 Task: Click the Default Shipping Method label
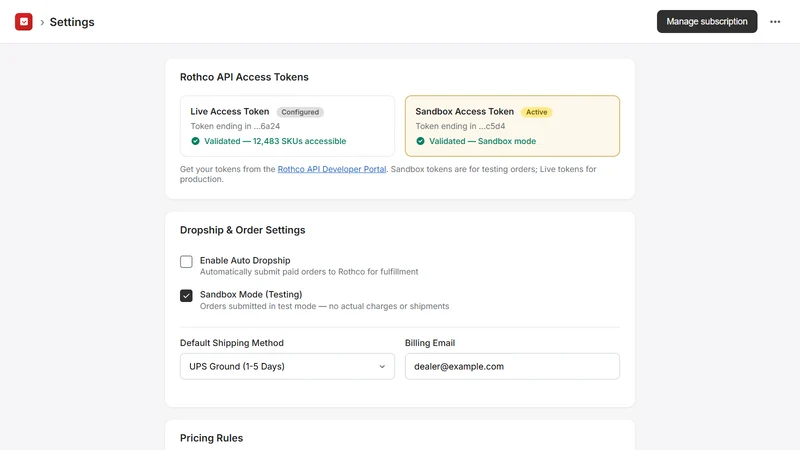(x=232, y=343)
